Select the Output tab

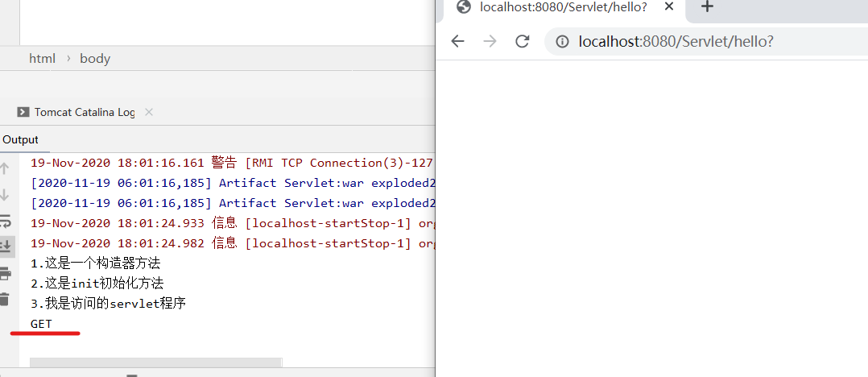click(x=21, y=140)
